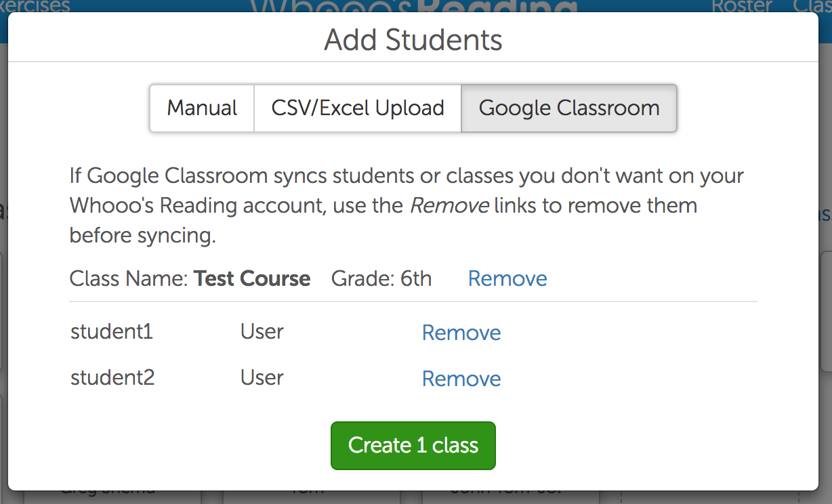The height and width of the screenshot is (504, 832).
Task: Click the Test Course class name
Action: 252,278
